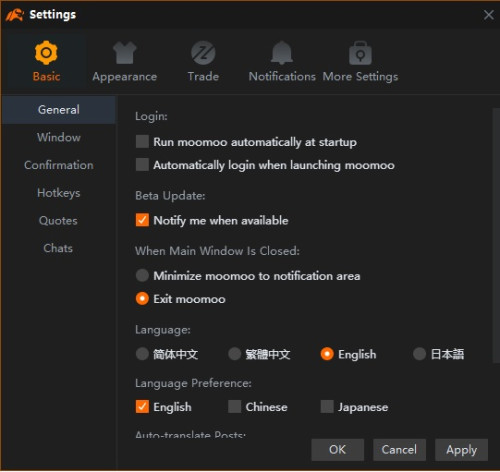Open the More Settings bag icon tab

point(360,61)
